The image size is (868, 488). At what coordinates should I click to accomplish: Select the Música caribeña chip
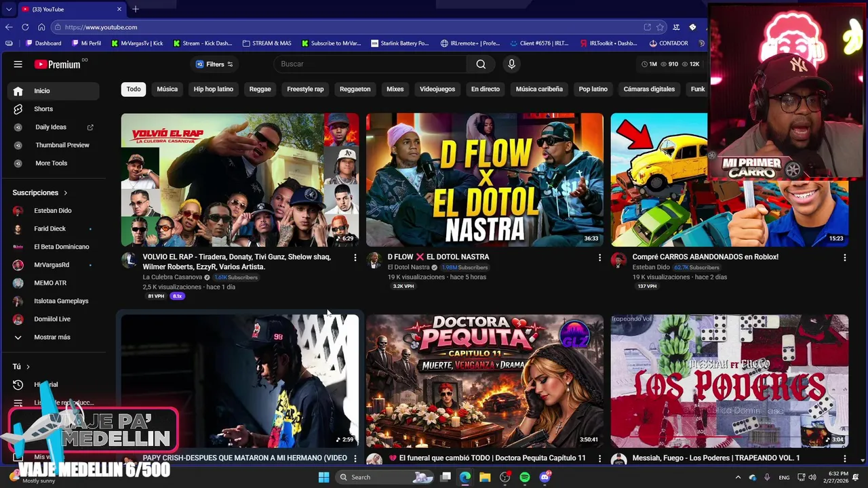click(539, 89)
